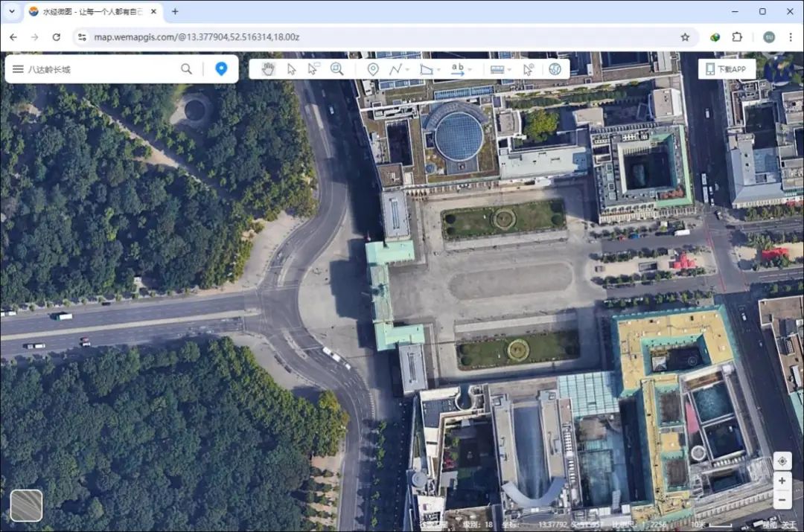Expand the text label dropdown arrow
This screenshot has width=804, height=532.
pyautogui.click(x=470, y=70)
